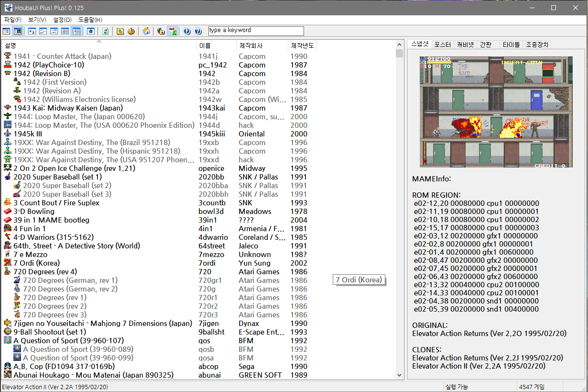Sort by the 이름 column header
The height and width of the screenshot is (392, 588).
coord(217,45)
